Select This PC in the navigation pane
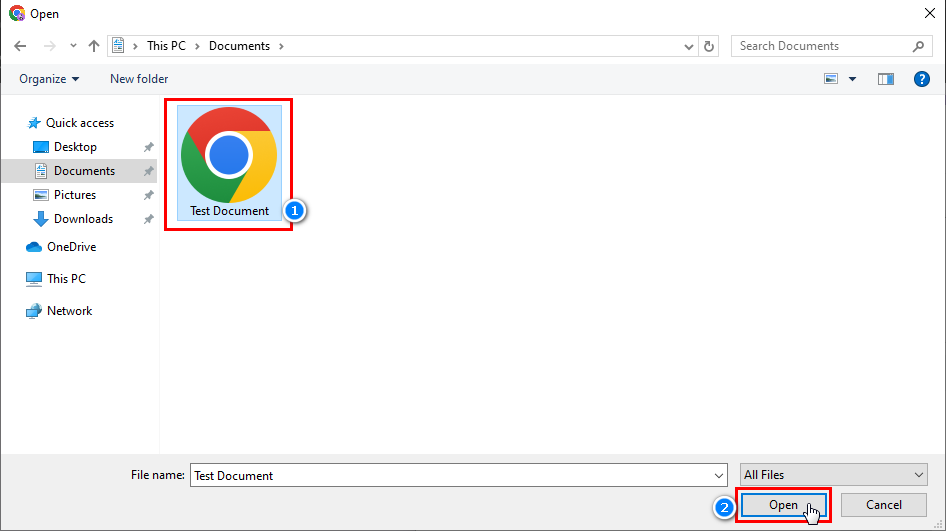The height and width of the screenshot is (531, 946). tap(66, 279)
